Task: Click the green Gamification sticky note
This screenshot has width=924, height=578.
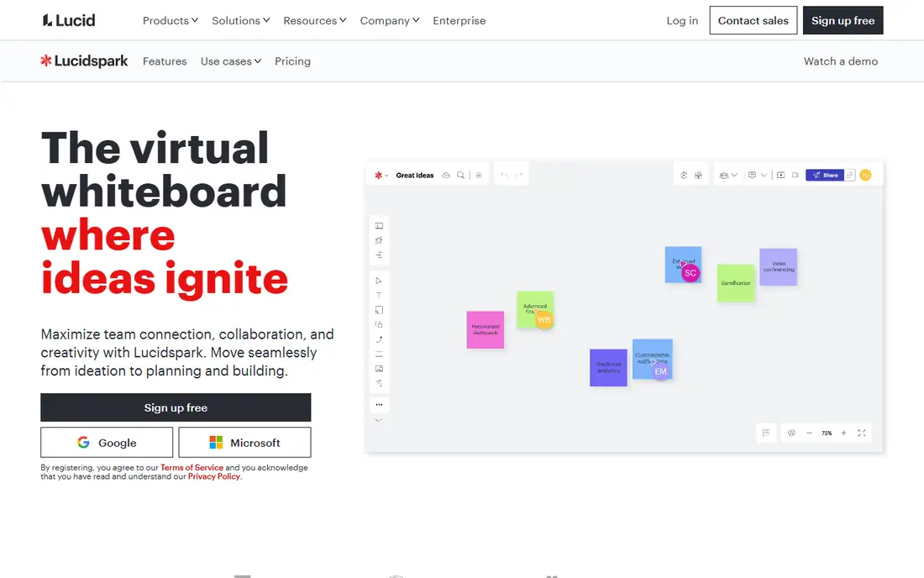Action: 736,283
